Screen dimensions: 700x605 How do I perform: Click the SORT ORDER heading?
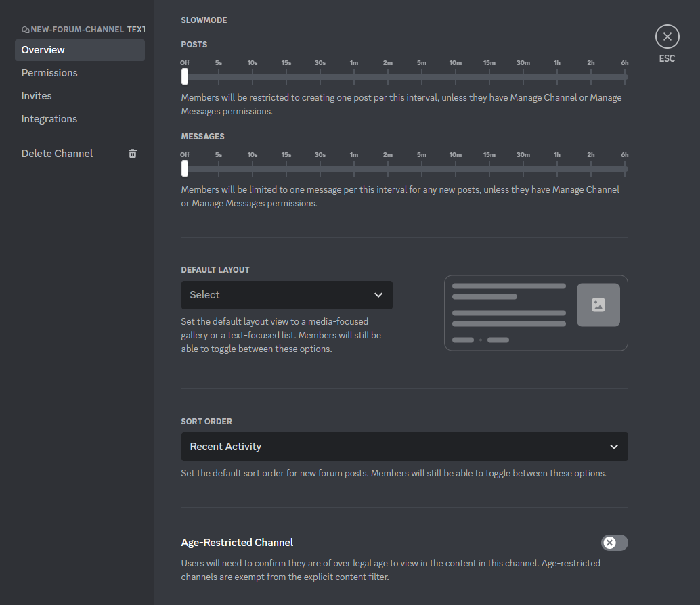pos(206,422)
